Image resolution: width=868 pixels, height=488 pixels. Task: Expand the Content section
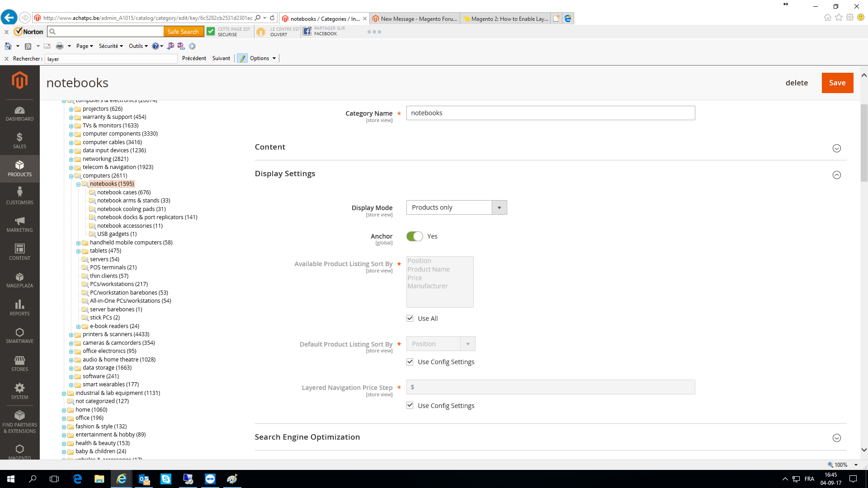tap(836, 148)
